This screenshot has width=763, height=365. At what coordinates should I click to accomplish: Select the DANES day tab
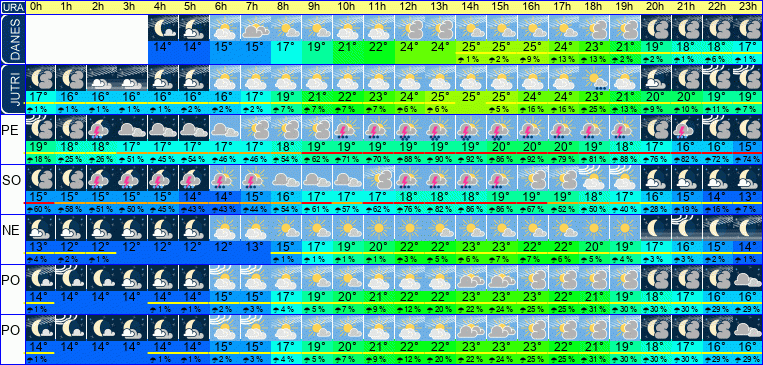coord(12,39)
